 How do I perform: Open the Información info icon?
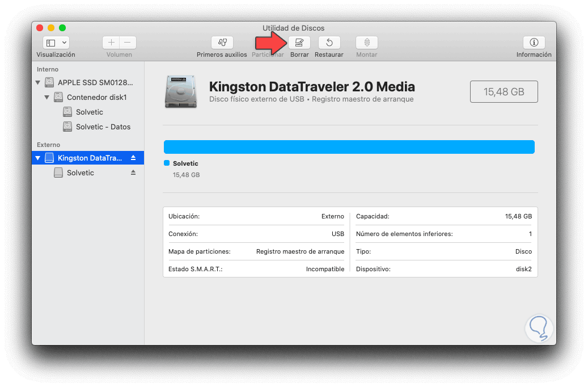coord(534,43)
